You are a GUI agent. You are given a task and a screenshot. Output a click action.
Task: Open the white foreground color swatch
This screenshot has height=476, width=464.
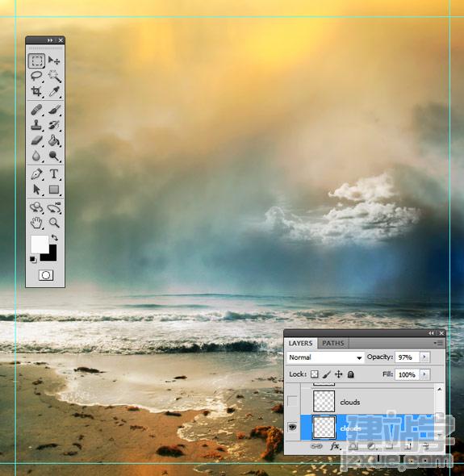(x=40, y=244)
